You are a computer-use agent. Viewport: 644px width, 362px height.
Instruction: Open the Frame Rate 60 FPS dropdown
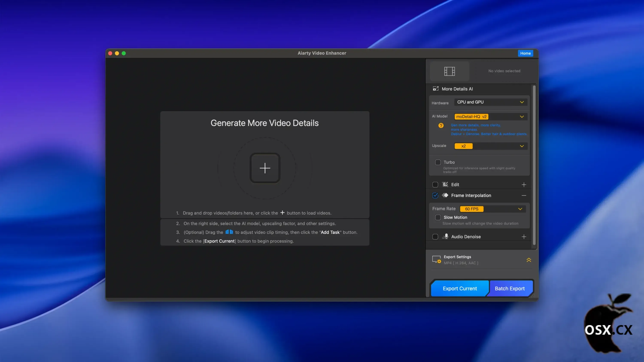pos(492,209)
